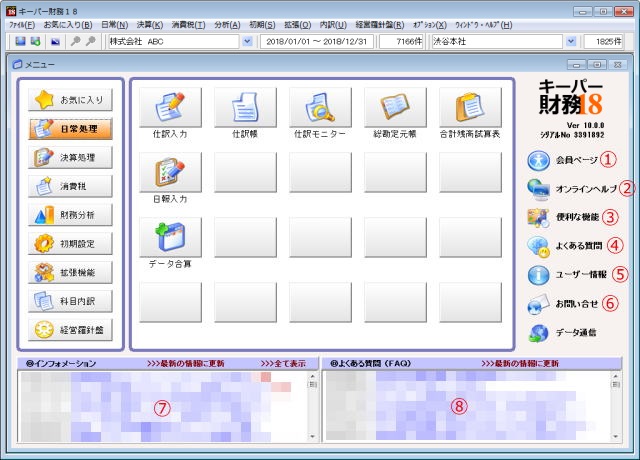Click up arrow of information panel scrollbar
The height and width of the screenshot is (460, 640).
pyautogui.click(x=313, y=376)
